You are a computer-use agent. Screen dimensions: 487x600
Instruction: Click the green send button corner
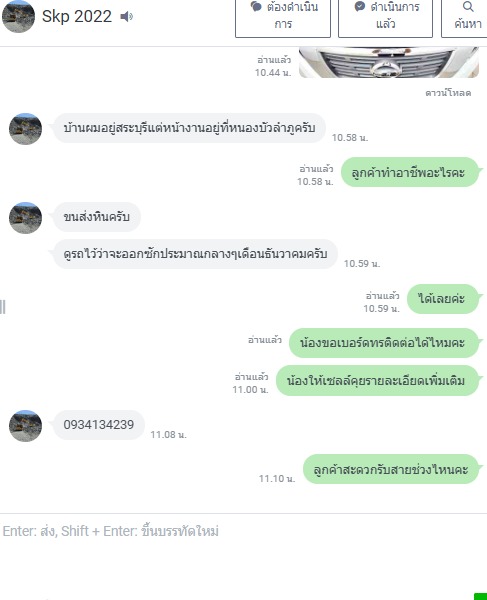pos(480,596)
